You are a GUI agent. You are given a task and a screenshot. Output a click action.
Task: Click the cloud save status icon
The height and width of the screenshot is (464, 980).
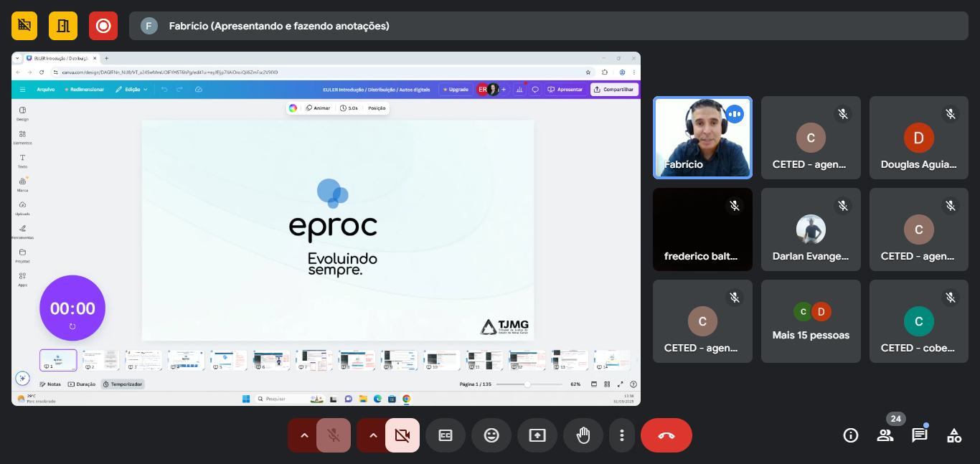click(x=199, y=90)
